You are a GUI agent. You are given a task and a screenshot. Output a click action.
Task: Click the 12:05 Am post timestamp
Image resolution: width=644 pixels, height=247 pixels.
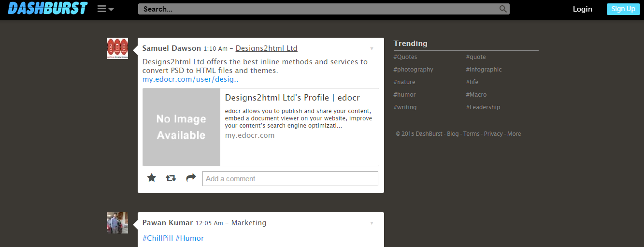[x=209, y=223]
